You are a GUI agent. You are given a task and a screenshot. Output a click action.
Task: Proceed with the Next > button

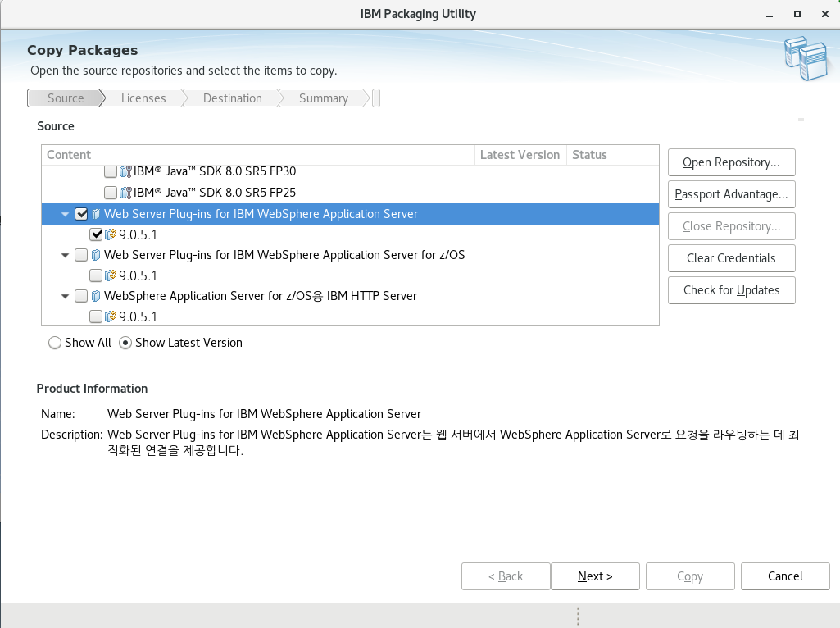pyautogui.click(x=595, y=576)
